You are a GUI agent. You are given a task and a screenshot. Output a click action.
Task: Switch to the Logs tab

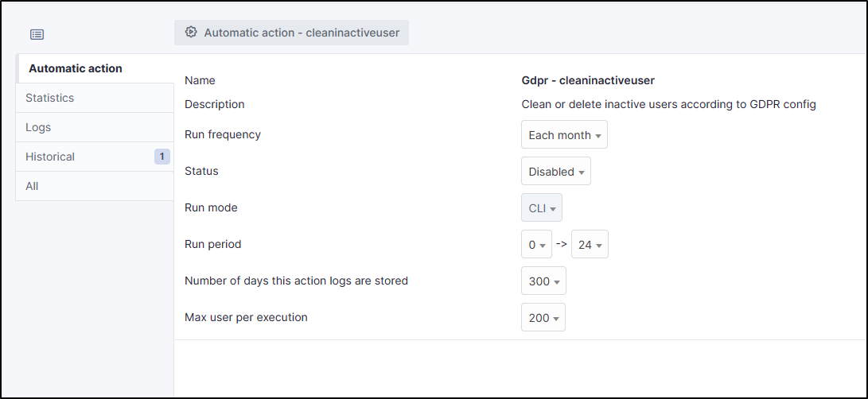point(38,127)
